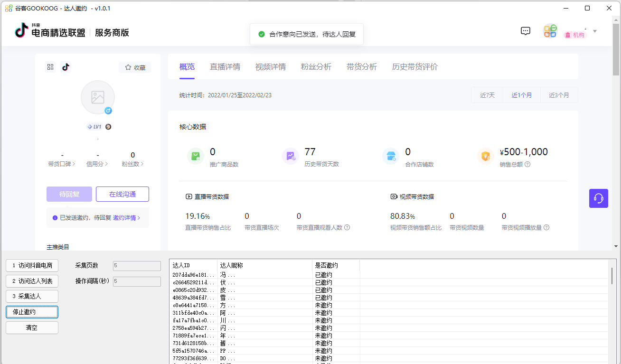Click the 达人昵称 column header
The height and width of the screenshot is (364, 621).
click(x=265, y=265)
